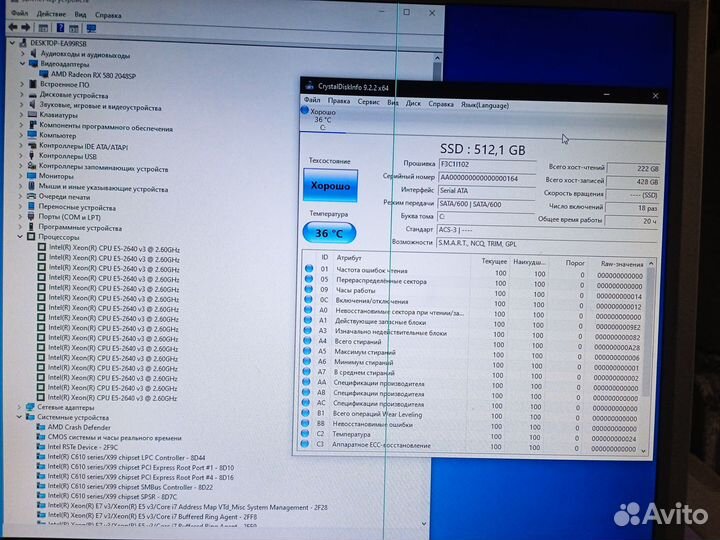The width and height of the screenshot is (720, 540).
Task: Collapse the Системные устройства category
Action: click(19, 417)
